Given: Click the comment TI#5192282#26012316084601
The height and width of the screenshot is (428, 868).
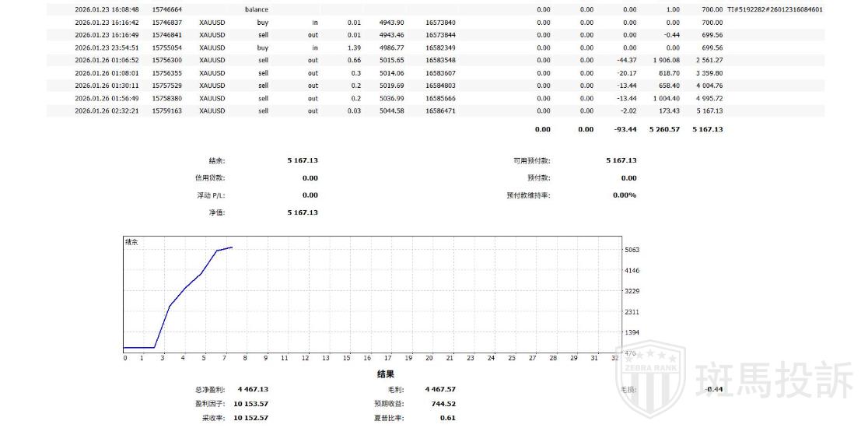Looking at the screenshot, I should [x=775, y=9].
